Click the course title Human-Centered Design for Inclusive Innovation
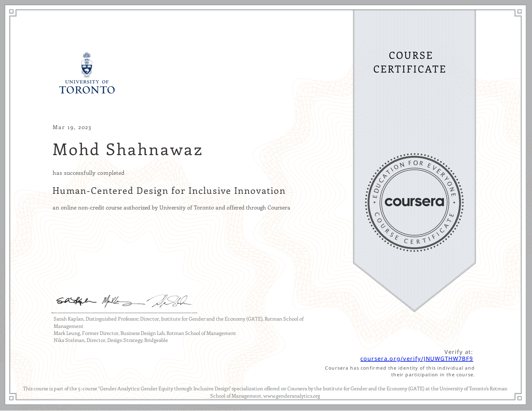 click(x=169, y=191)
